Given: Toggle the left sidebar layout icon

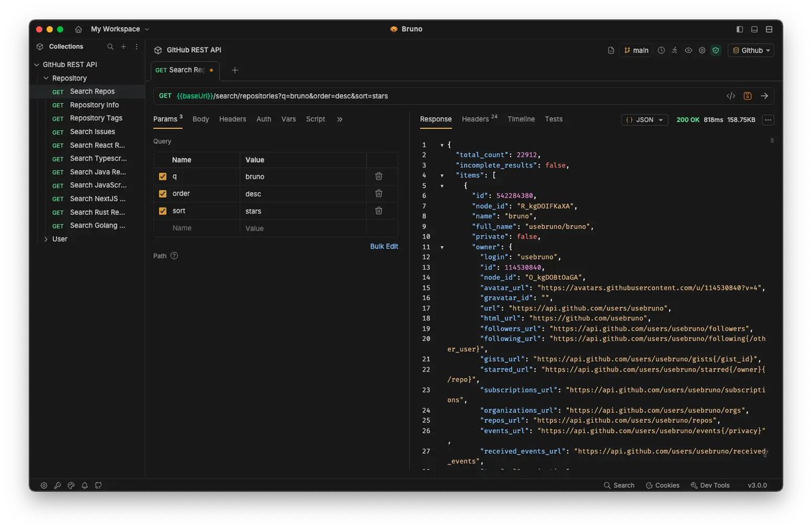Looking at the screenshot, I should pyautogui.click(x=740, y=29).
